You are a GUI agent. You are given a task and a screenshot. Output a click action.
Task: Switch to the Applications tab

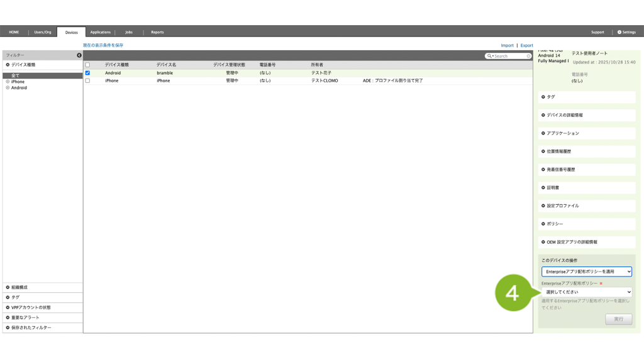(100, 32)
